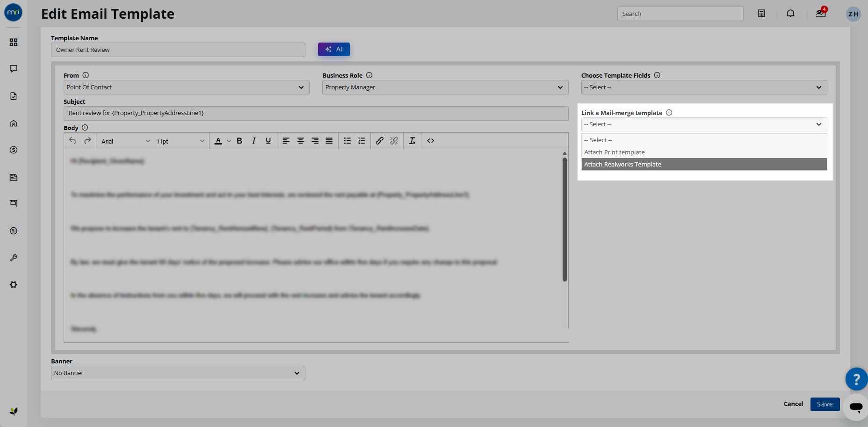
Task: Open the Business Role Property Manager dropdown
Action: [x=445, y=87]
